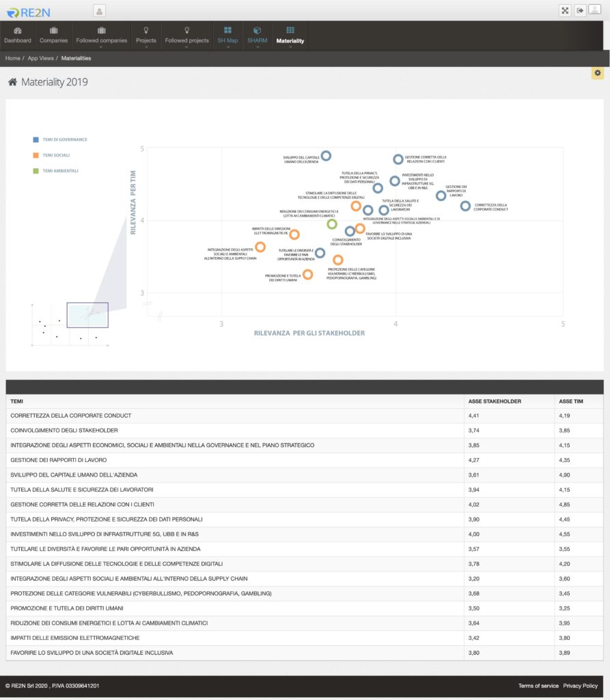Open the Privacy Policy footer link
Viewport: 610px width, 700px height.
tap(580, 686)
